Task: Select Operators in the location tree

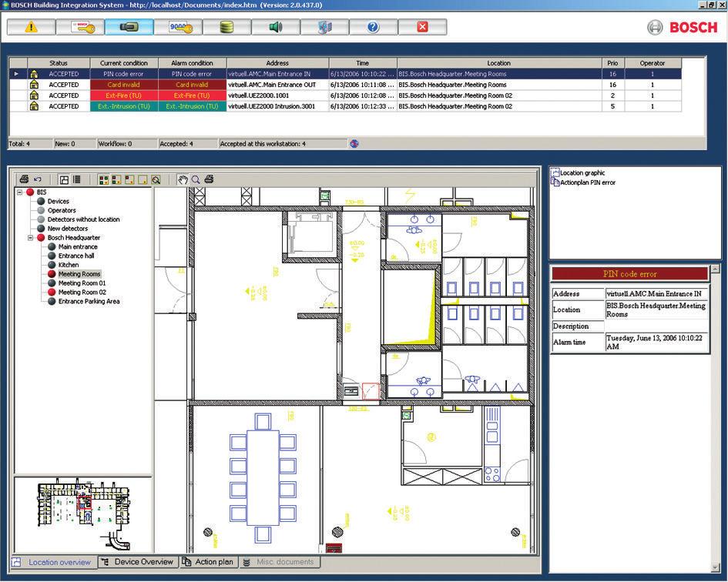Action: tap(62, 210)
